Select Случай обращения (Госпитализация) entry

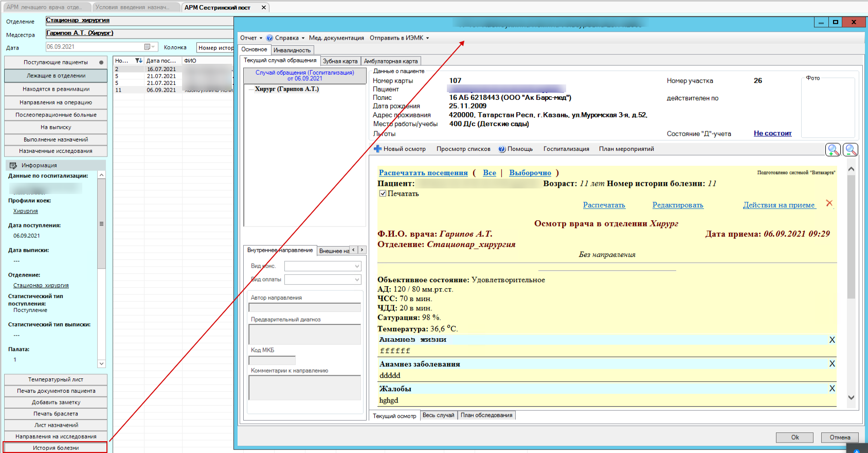[x=305, y=76]
